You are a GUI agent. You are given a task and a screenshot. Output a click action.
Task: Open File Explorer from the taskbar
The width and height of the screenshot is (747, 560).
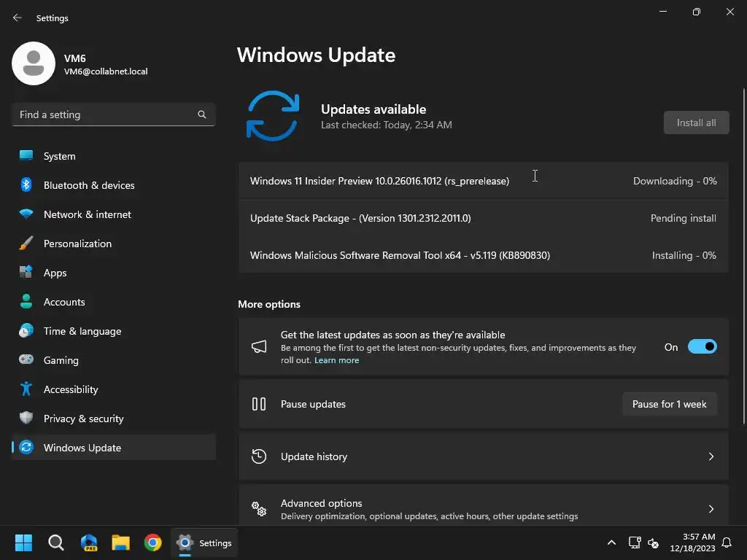(120, 542)
